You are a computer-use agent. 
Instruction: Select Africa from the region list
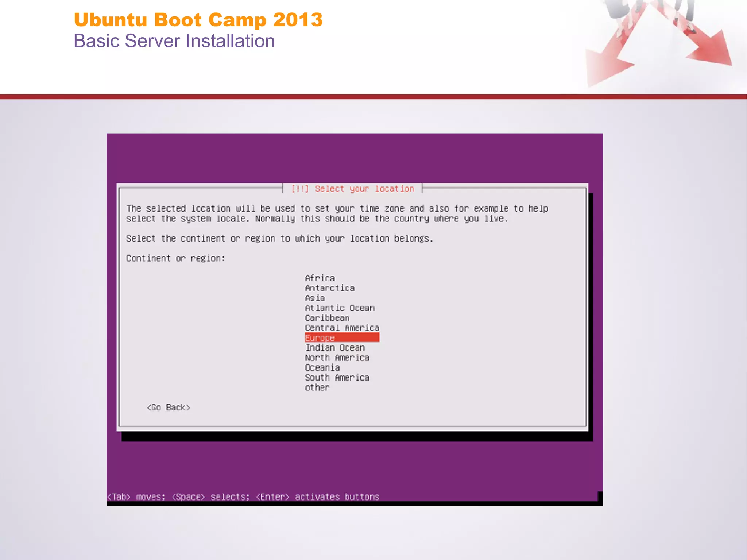(x=320, y=278)
